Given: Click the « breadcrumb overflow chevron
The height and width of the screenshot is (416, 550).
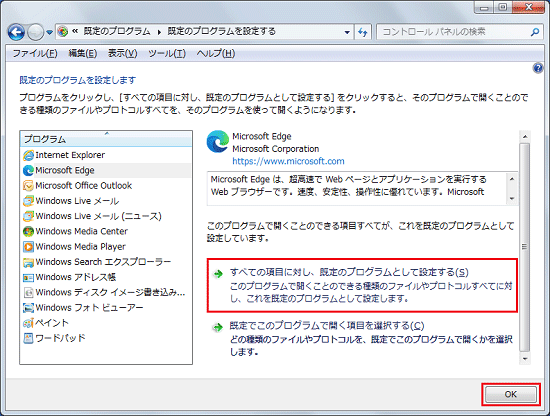Looking at the screenshot, I should [75, 31].
